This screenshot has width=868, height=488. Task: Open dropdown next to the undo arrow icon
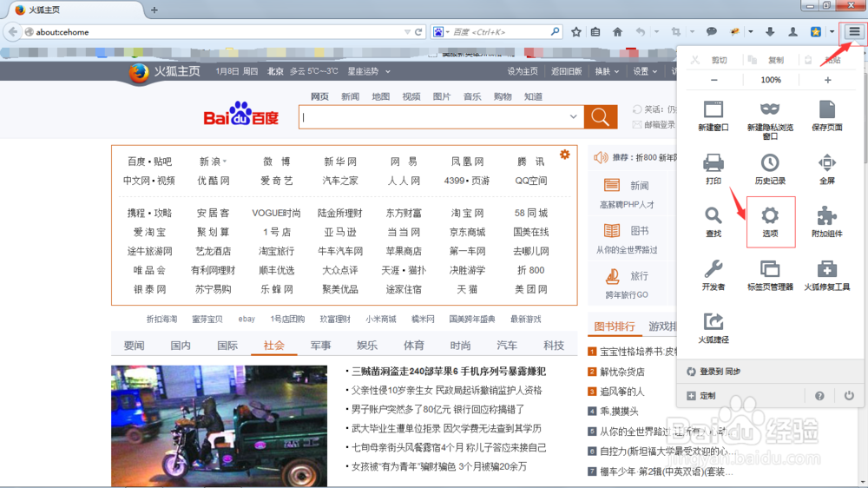click(x=656, y=32)
